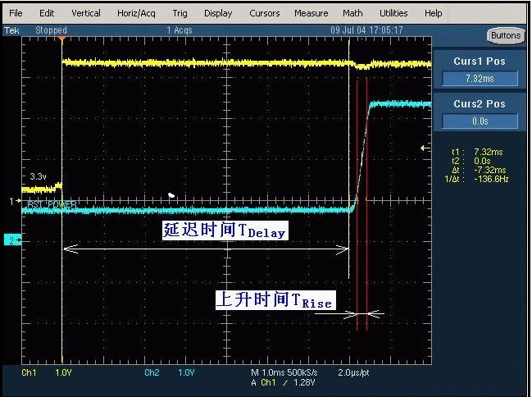Click the yellow trigger level arrow marker

pos(424,148)
